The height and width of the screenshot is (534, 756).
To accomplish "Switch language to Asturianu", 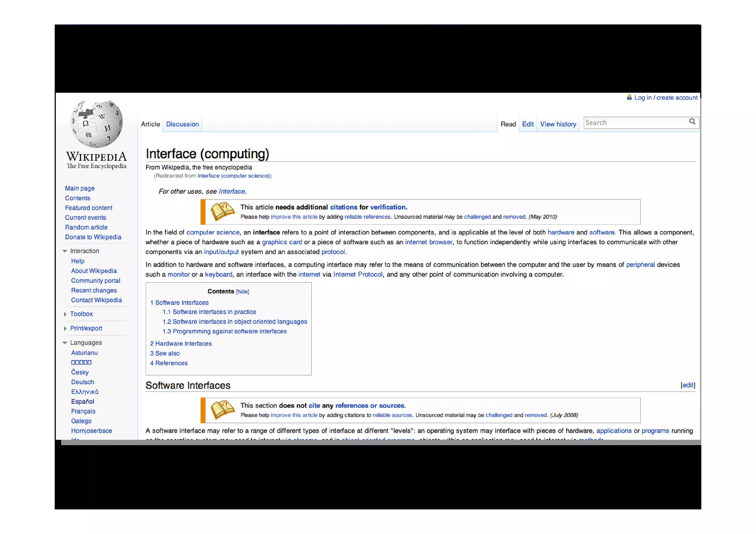I will [x=84, y=353].
